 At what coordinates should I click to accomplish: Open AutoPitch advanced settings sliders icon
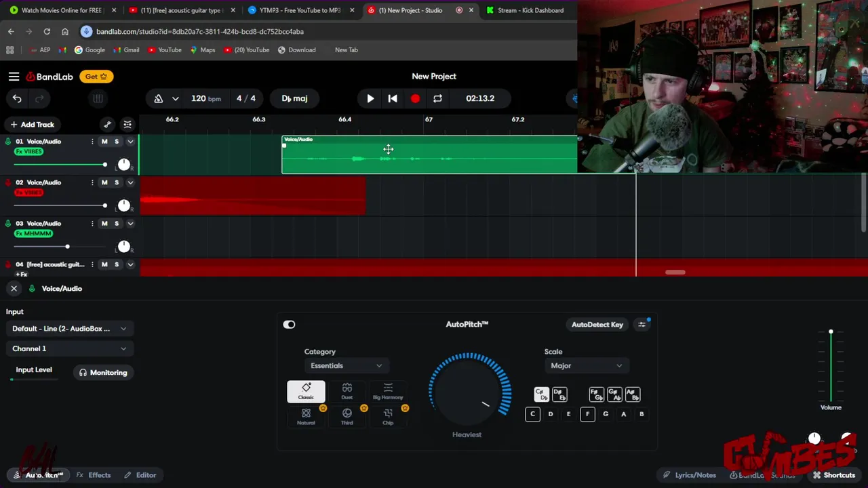click(x=642, y=325)
